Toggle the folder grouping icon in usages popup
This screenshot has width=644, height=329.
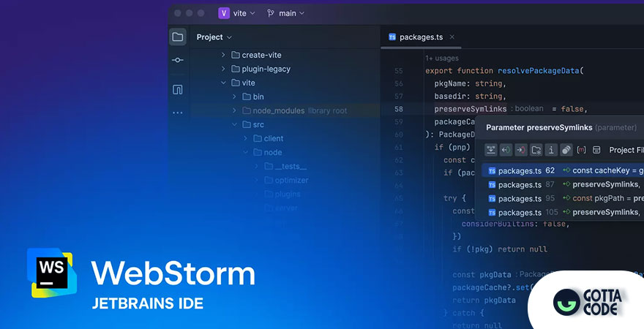point(536,150)
